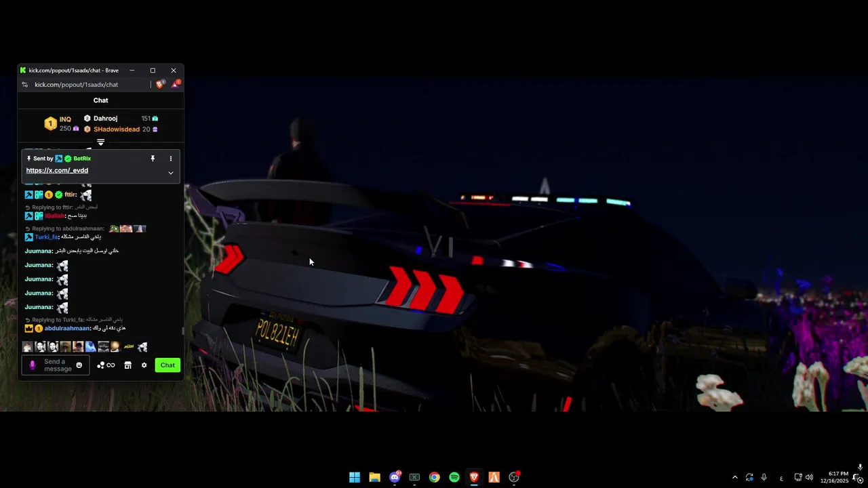
Task: Click the microphone tray icon
Action: click(764, 478)
